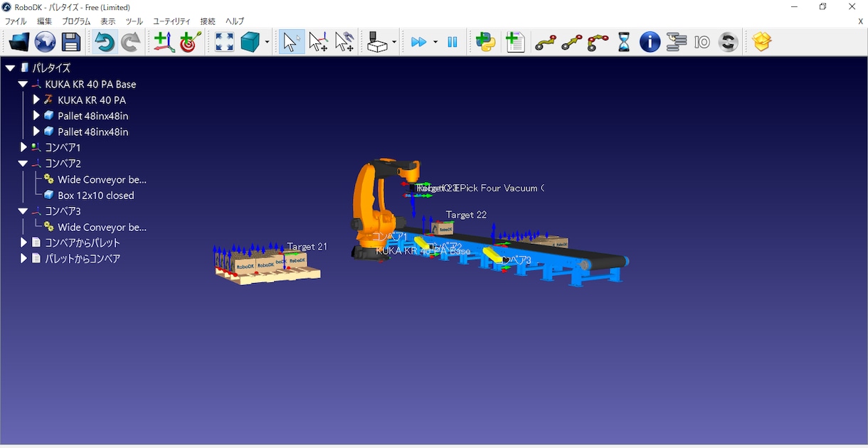Activate the Move reference frames tool

tap(318, 42)
